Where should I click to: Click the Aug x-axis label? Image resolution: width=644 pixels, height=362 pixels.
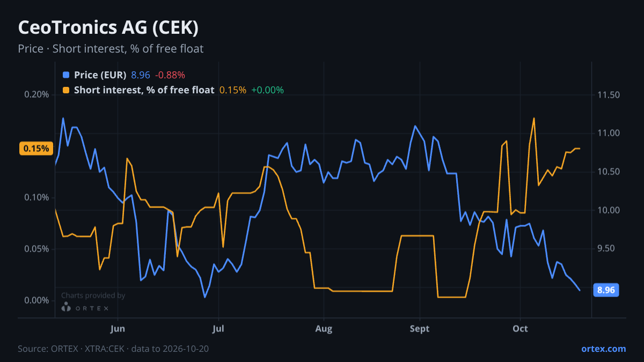tap(324, 329)
